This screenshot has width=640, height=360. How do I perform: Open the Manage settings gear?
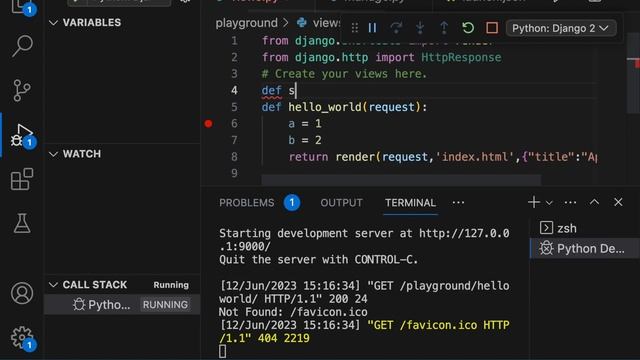[x=22, y=338]
